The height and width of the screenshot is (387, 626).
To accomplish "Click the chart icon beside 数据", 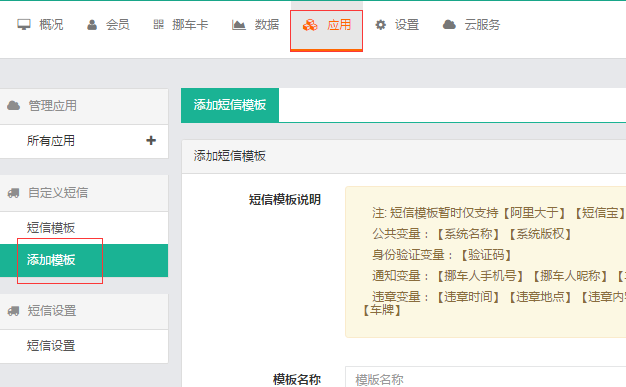I will [x=238, y=25].
